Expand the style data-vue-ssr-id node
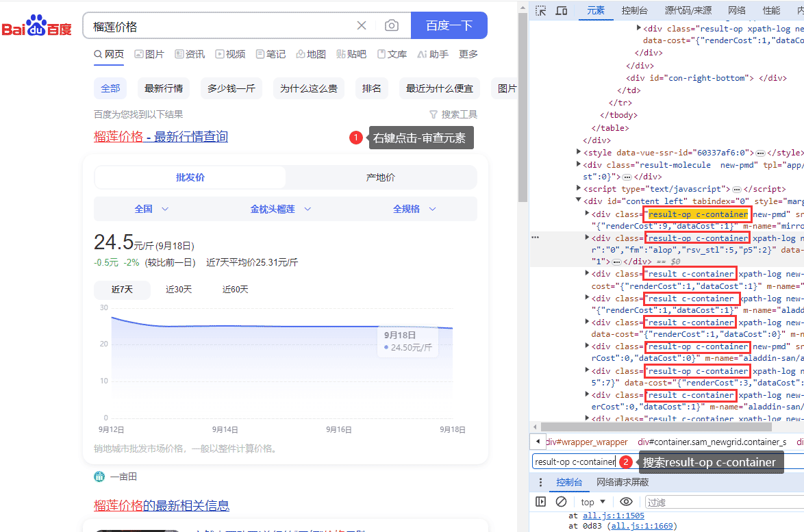Image resolution: width=804 pixels, height=532 pixels. point(579,152)
